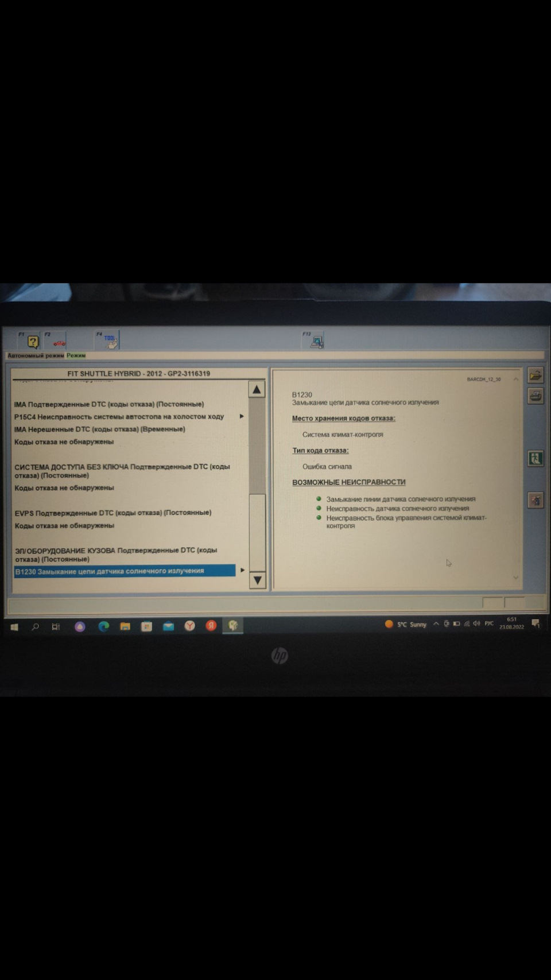551x980 pixels.
Task: Launch the purple Alice assistant taskbar icon
Action: (x=80, y=627)
